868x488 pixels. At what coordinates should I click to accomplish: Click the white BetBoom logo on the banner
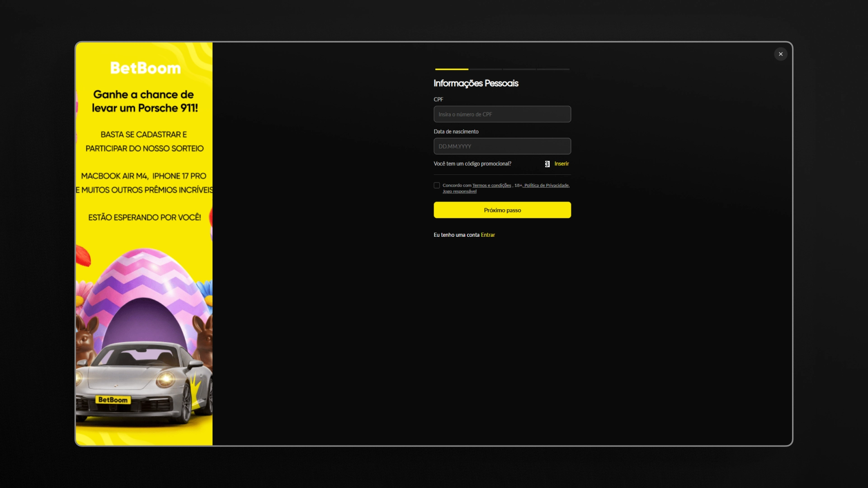145,68
